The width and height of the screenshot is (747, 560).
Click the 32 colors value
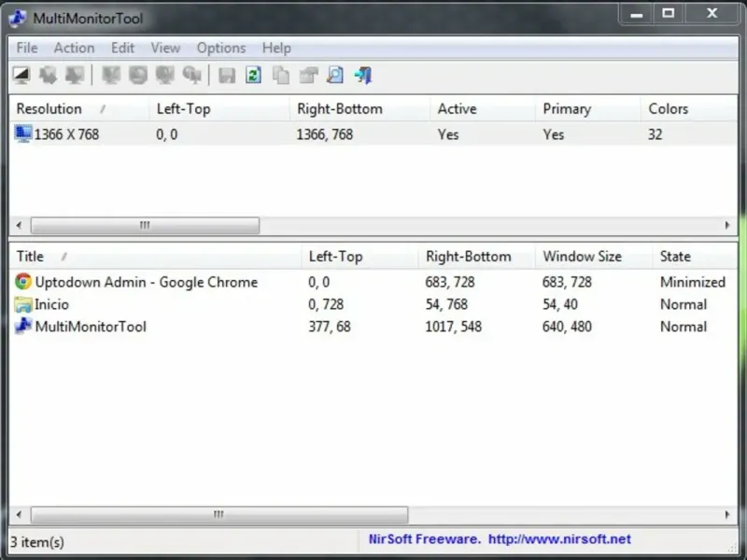tap(655, 134)
